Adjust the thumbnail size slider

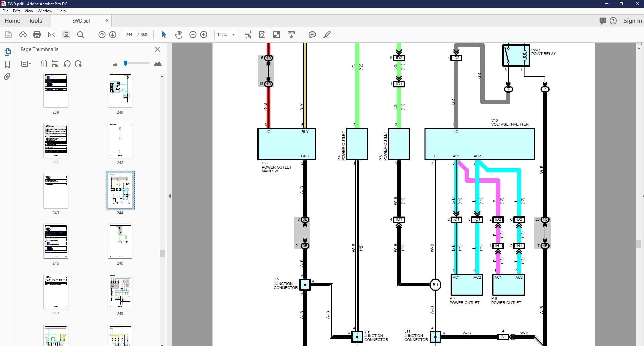point(125,63)
